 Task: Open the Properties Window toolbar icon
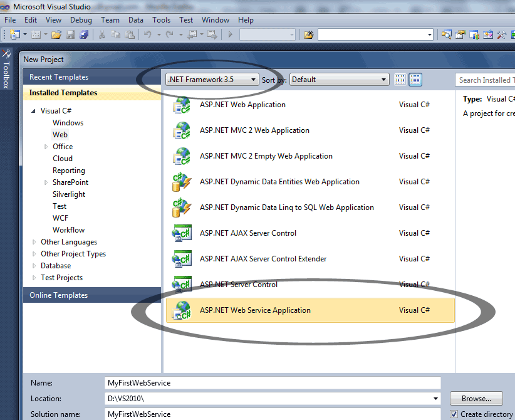[460, 34]
